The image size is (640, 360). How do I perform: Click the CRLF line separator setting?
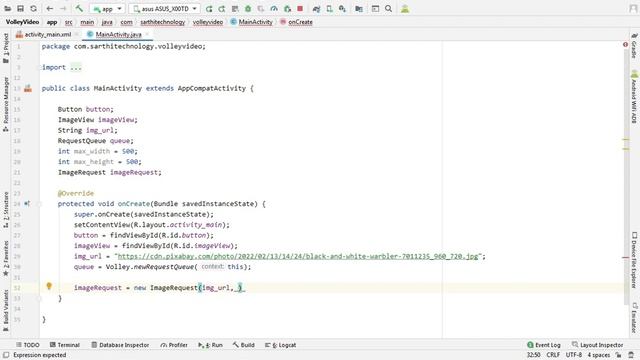[553, 355]
